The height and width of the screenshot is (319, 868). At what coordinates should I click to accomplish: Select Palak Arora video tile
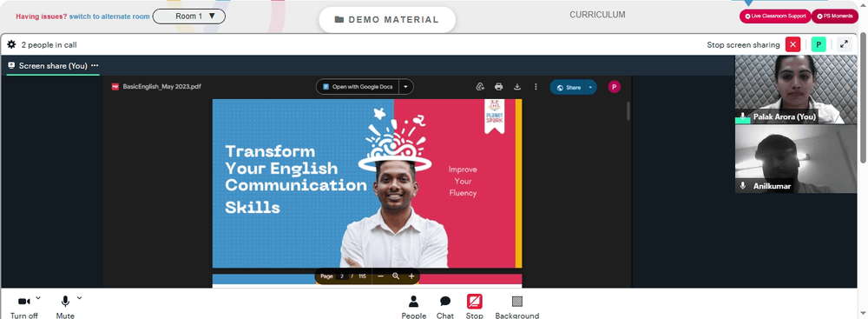(795, 90)
